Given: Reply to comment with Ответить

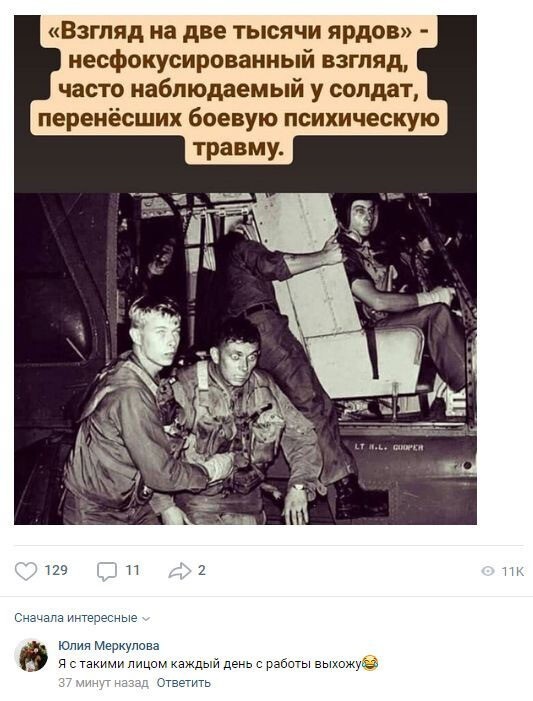Looking at the screenshot, I should [183, 683].
